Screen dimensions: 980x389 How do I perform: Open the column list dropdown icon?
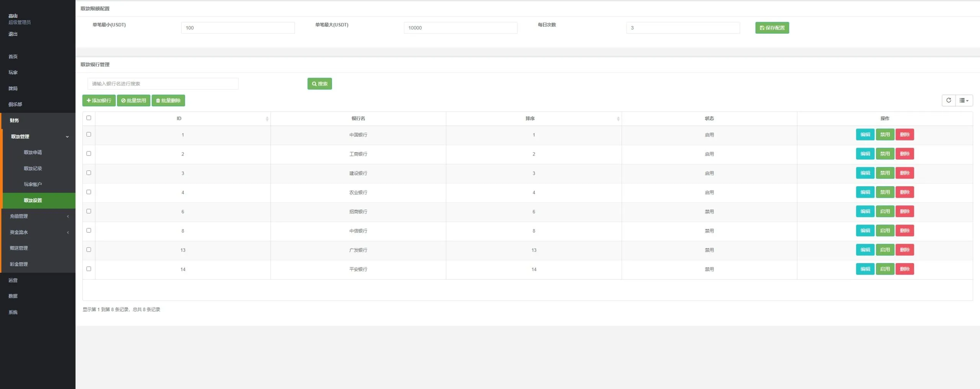click(x=964, y=100)
